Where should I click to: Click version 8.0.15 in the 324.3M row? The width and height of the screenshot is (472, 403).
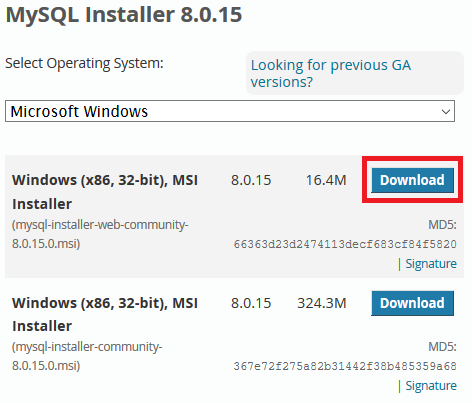[251, 303]
